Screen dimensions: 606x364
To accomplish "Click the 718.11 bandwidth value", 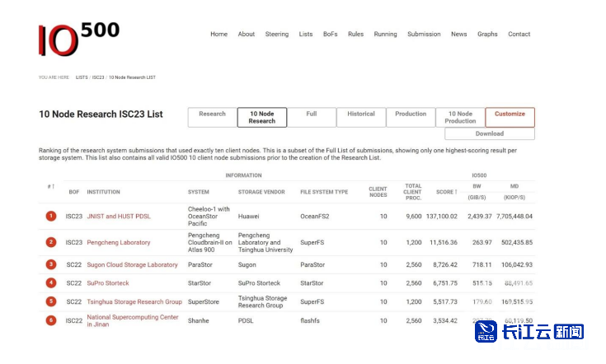I will 482,265.
